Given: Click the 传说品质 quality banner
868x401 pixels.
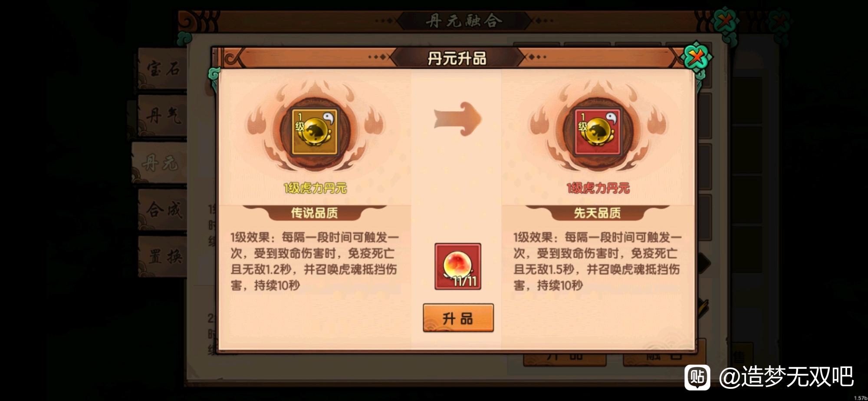Looking at the screenshot, I should [x=314, y=212].
